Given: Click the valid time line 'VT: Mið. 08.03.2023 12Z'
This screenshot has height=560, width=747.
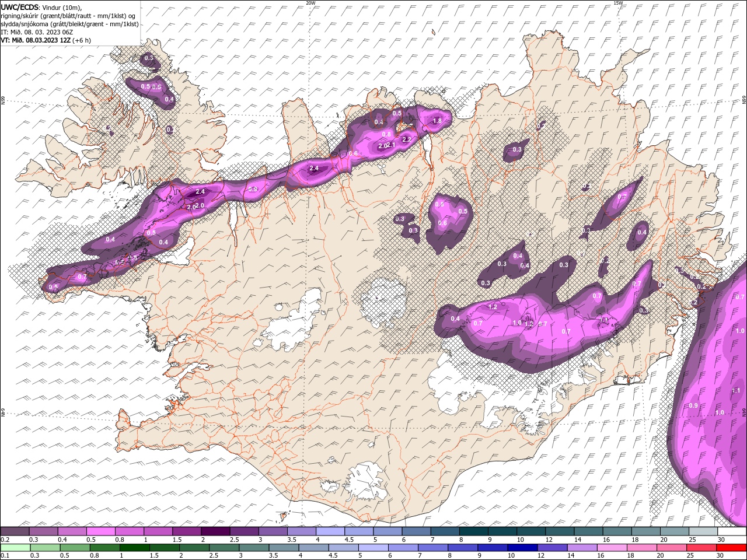Looking at the screenshot, I should coord(35,40).
